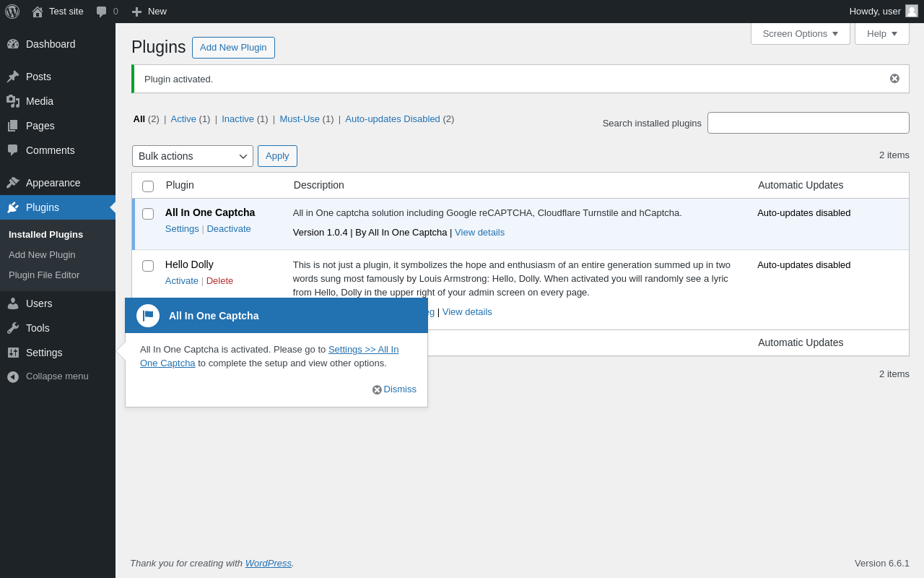
Task: Check the Hello Dolly plugin checkbox
Action: coord(148,266)
